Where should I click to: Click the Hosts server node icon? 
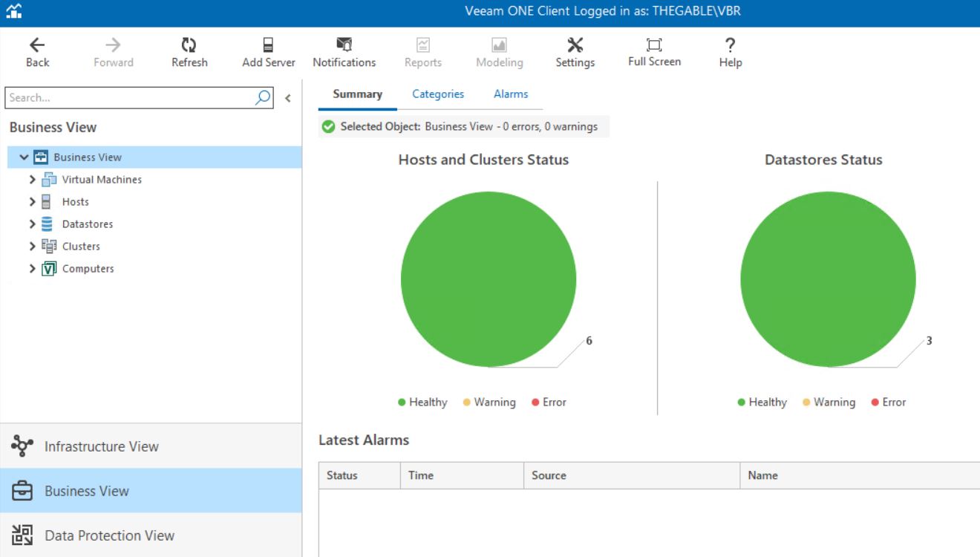tap(46, 201)
